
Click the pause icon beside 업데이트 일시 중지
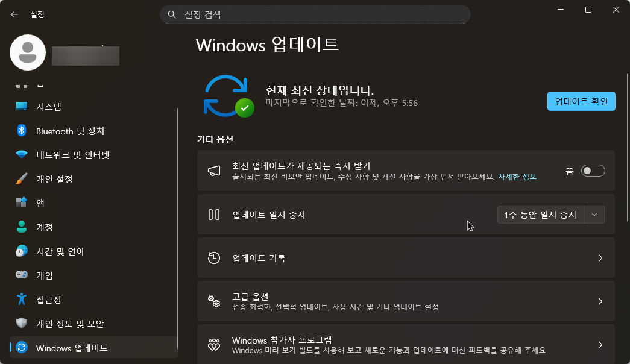[214, 214]
